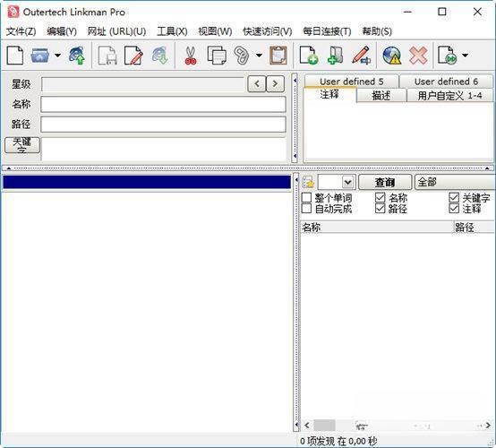Collapse top panel using right splitter arrow
496x448 pixels.
pyautogui.click(x=487, y=168)
